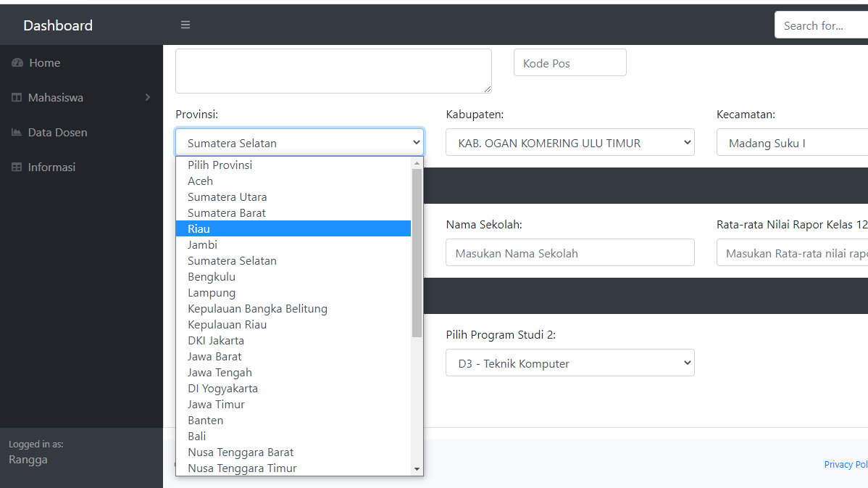The height and width of the screenshot is (488, 868).
Task: Open the Kabupaten dropdown
Action: (x=570, y=142)
